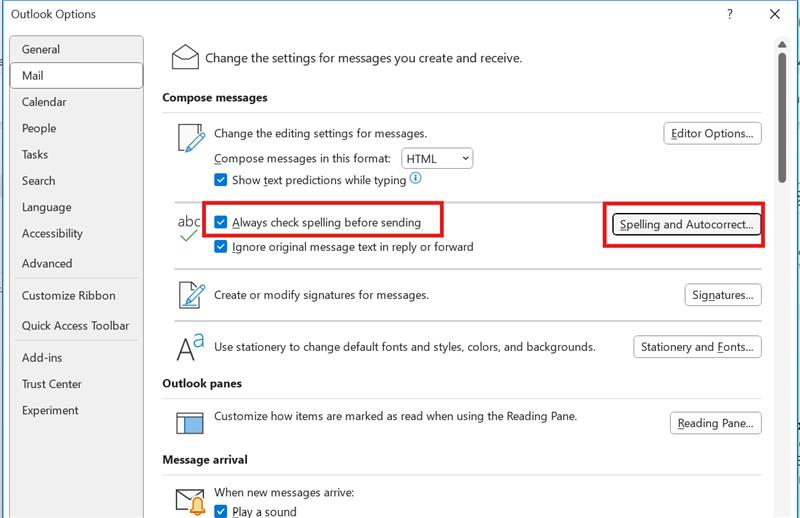Click the editing pencil-on-page icon
Viewport: 800px width, 518px height.
pyautogui.click(x=191, y=138)
